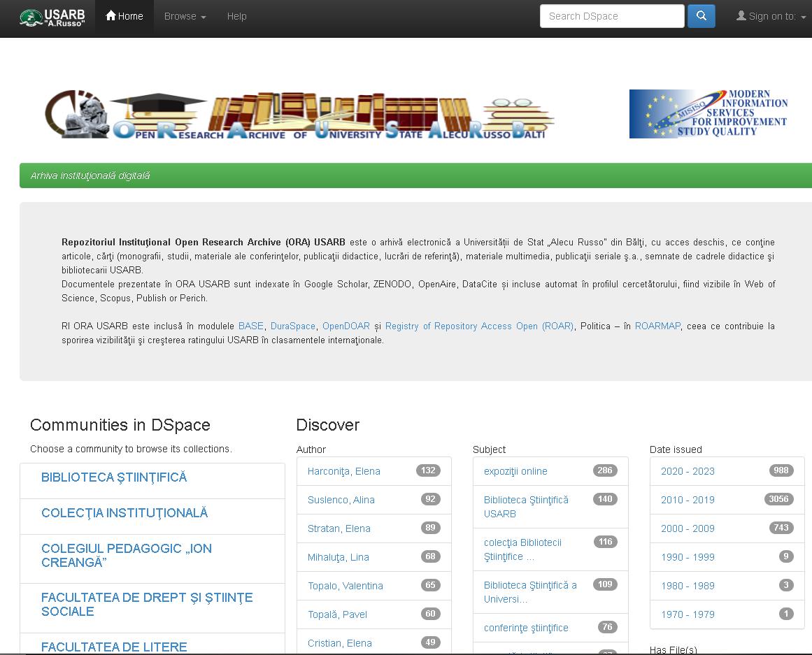812x655 pixels.
Task: Filter date issued 2020 - 2023
Action: pyautogui.click(x=688, y=471)
